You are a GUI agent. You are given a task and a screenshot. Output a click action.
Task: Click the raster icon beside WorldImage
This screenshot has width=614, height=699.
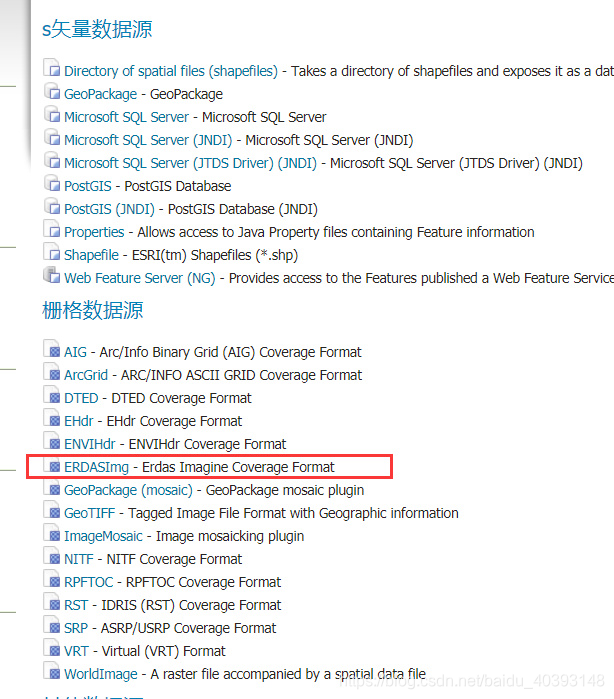52,672
